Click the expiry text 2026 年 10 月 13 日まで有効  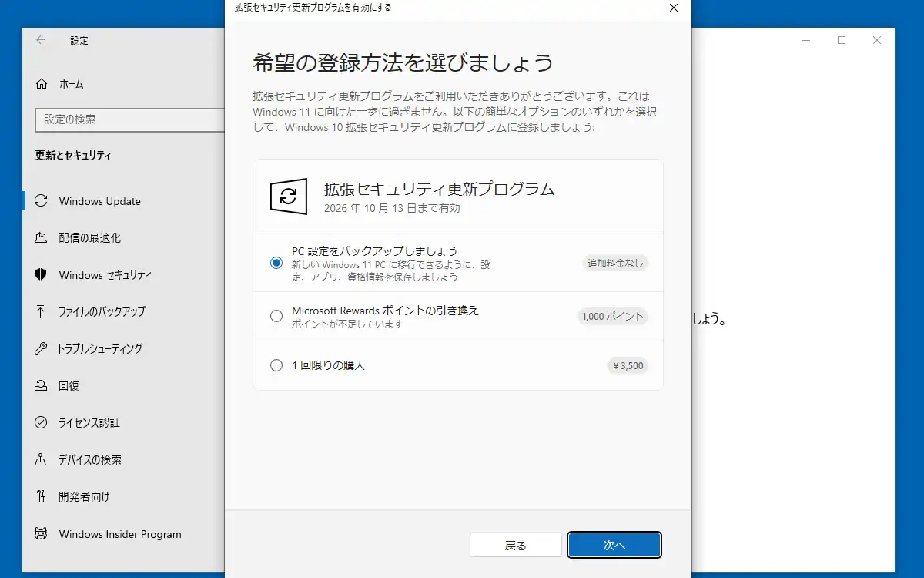coord(392,208)
